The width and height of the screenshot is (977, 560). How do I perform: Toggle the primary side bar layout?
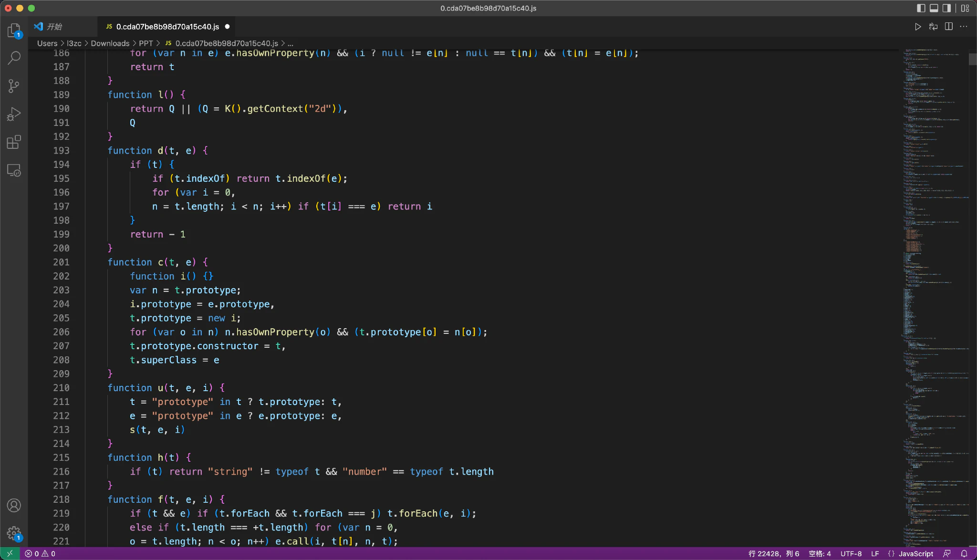click(x=921, y=8)
